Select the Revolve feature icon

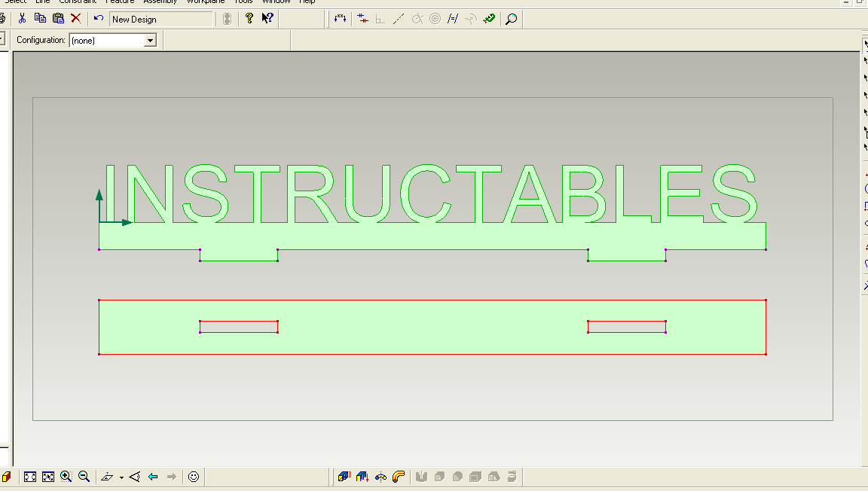(x=381, y=477)
